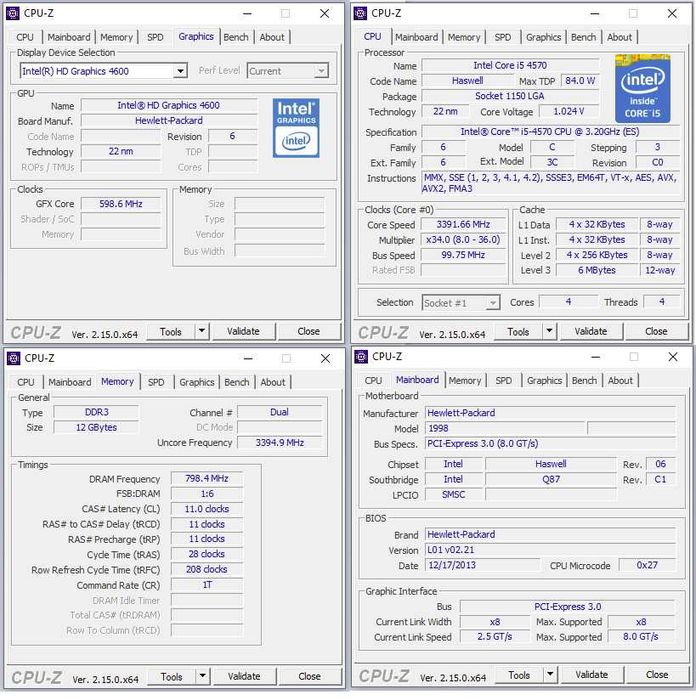Open the SPD tab in CPU window
The image size is (696, 699).
(x=502, y=37)
